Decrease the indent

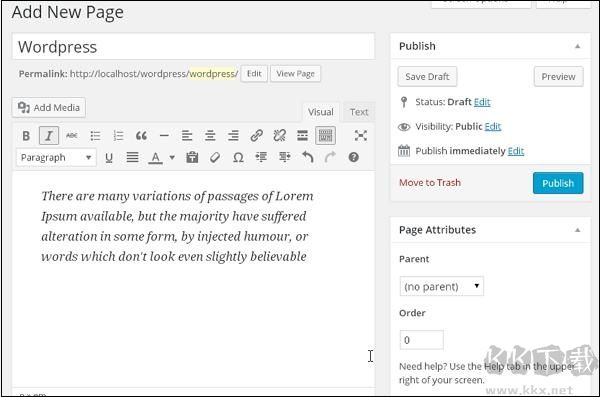coord(261,157)
